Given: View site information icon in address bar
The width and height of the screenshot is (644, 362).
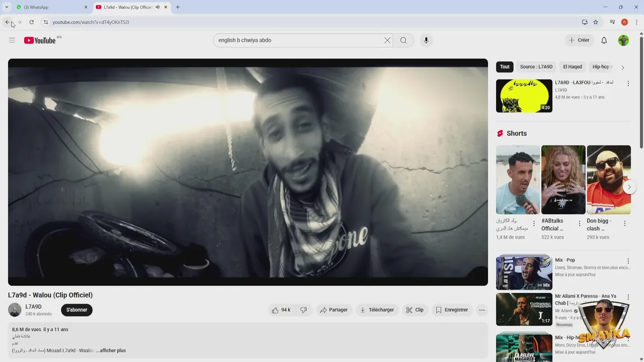Looking at the screenshot, I should coord(46,22).
